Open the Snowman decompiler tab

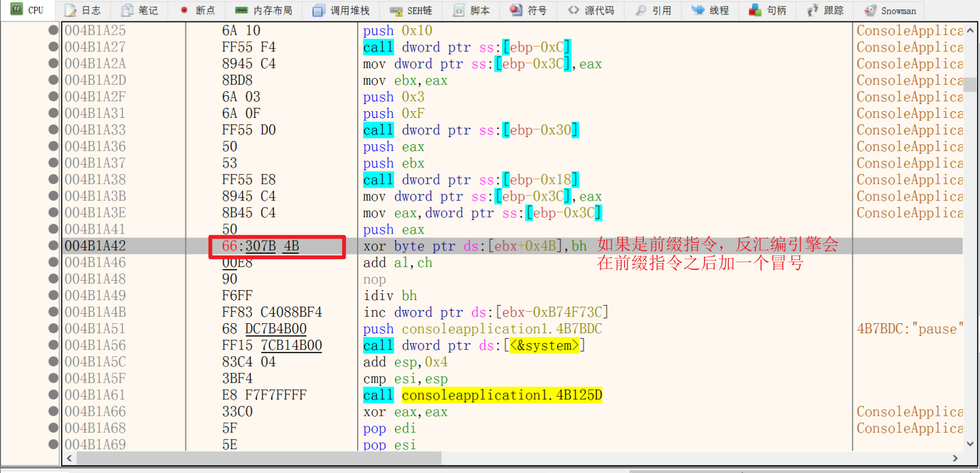tap(890, 10)
